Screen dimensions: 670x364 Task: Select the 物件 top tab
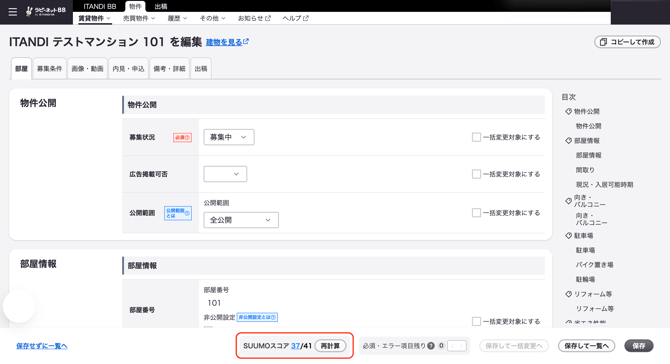(135, 6)
